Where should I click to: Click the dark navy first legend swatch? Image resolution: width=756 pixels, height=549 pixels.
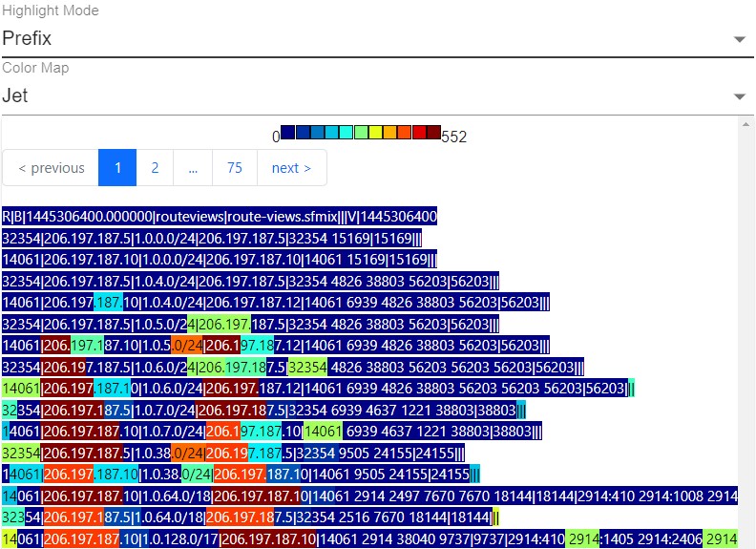click(x=288, y=132)
